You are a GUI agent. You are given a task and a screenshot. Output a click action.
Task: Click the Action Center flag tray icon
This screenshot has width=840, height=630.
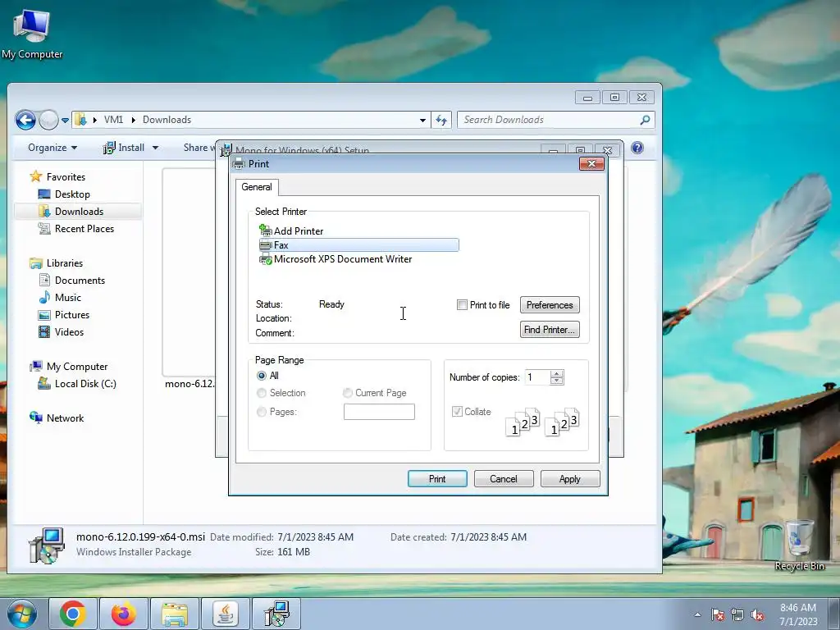[x=718, y=615]
